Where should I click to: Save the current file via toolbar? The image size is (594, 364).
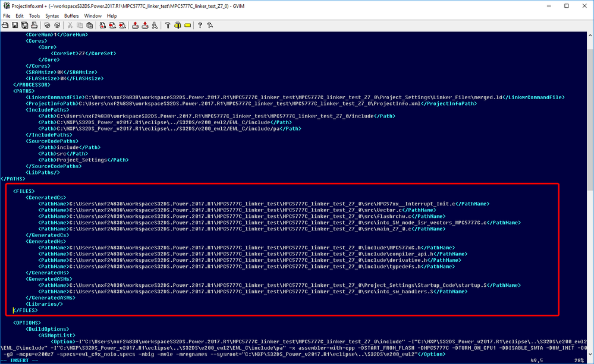click(x=15, y=26)
